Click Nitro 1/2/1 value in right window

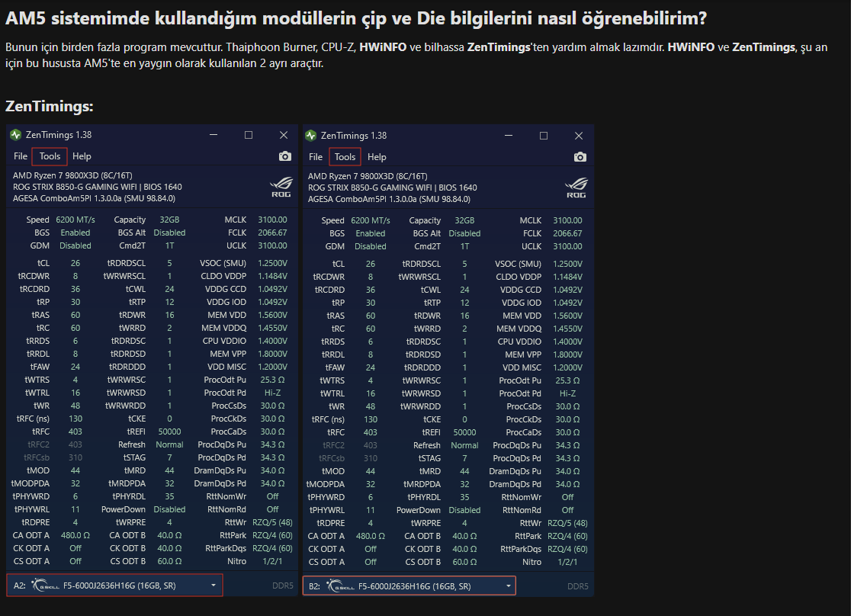point(567,562)
